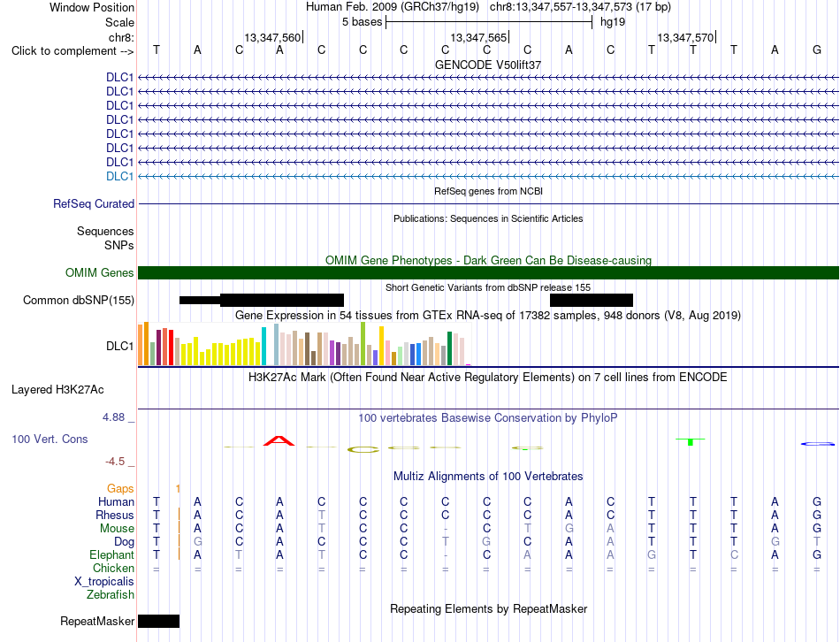
Task: Click the Scale label
Action: [x=120, y=22]
